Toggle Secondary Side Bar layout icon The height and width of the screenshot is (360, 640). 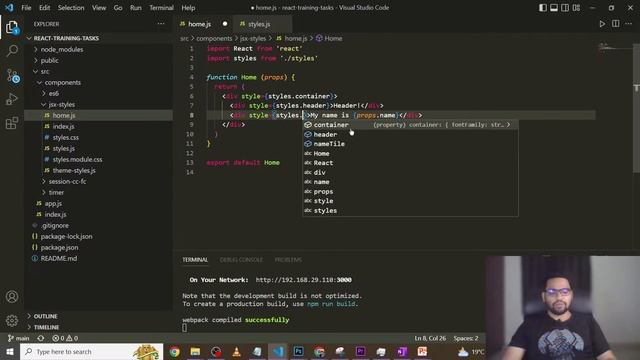565,8
